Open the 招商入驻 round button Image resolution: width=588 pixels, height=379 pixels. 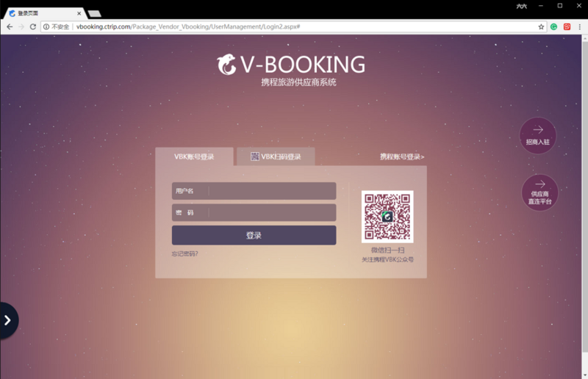[538, 135]
